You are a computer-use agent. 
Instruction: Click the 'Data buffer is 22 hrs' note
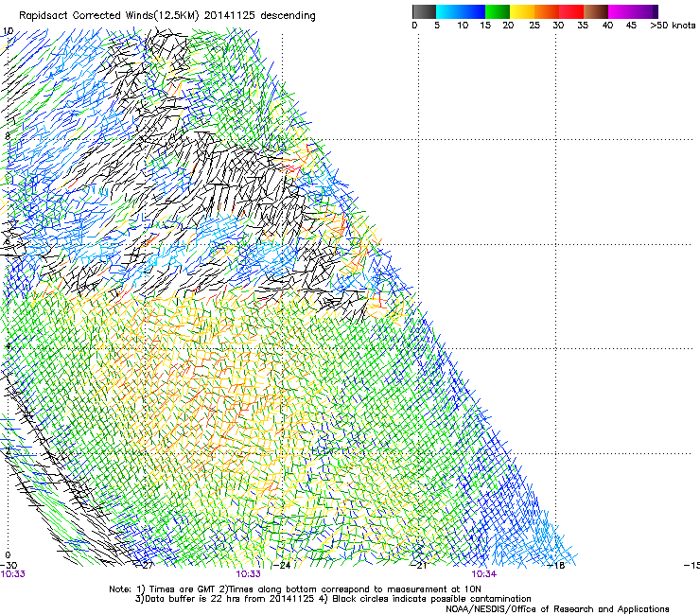point(192,599)
